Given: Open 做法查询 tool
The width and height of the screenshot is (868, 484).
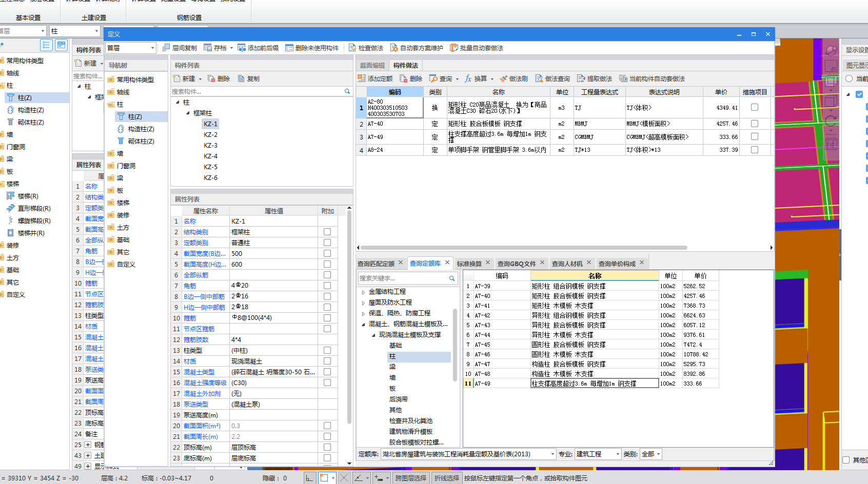Looking at the screenshot, I should coord(553,78).
